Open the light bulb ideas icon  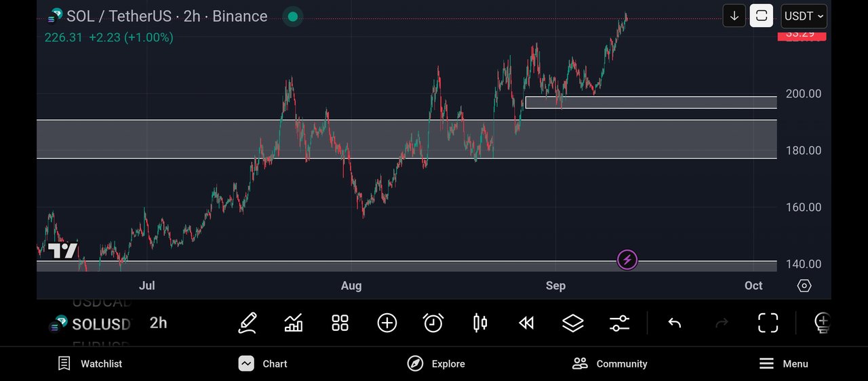(x=822, y=323)
